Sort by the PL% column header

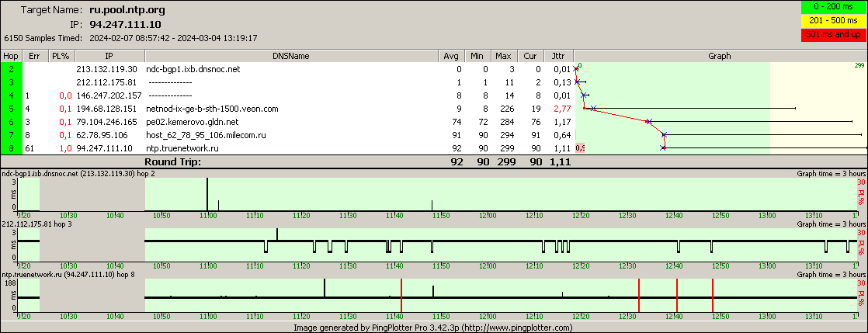(60, 56)
